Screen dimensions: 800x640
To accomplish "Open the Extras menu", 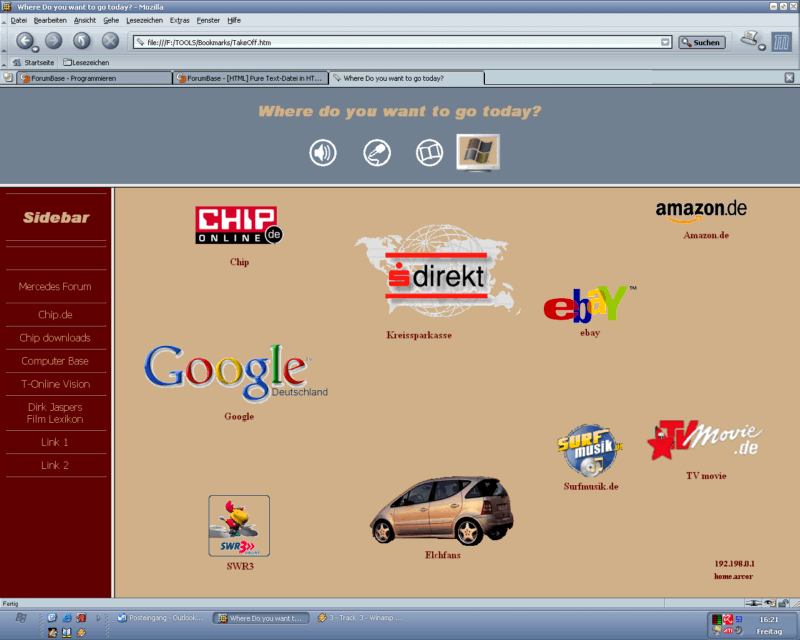I will (x=179, y=20).
